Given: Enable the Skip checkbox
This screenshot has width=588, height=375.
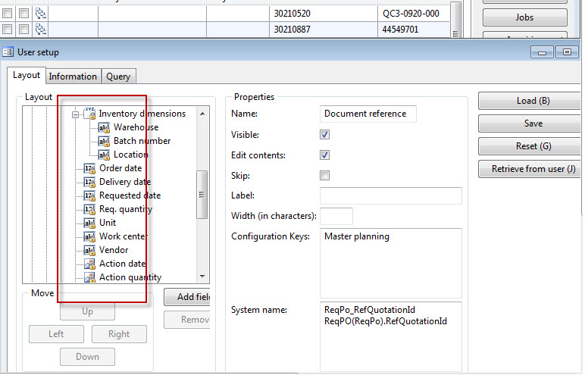Looking at the screenshot, I should click(325, 175).
